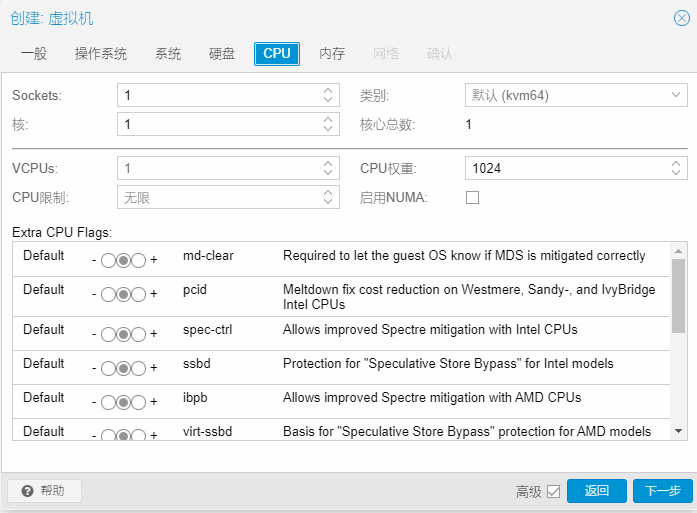Turn on md-clear flag with plus radio
Image resolution: width=697 pixels, height=513 pixels.
(x=138, y=261)
